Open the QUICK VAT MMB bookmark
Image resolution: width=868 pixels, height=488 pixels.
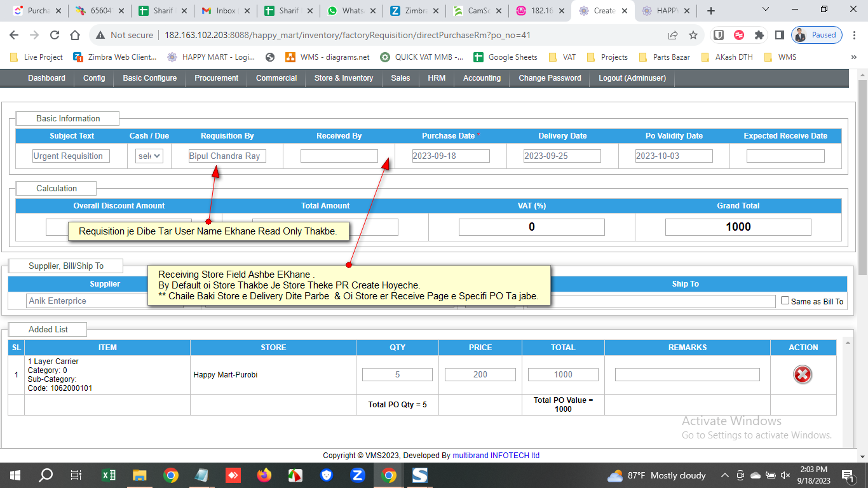click(421, 57)
